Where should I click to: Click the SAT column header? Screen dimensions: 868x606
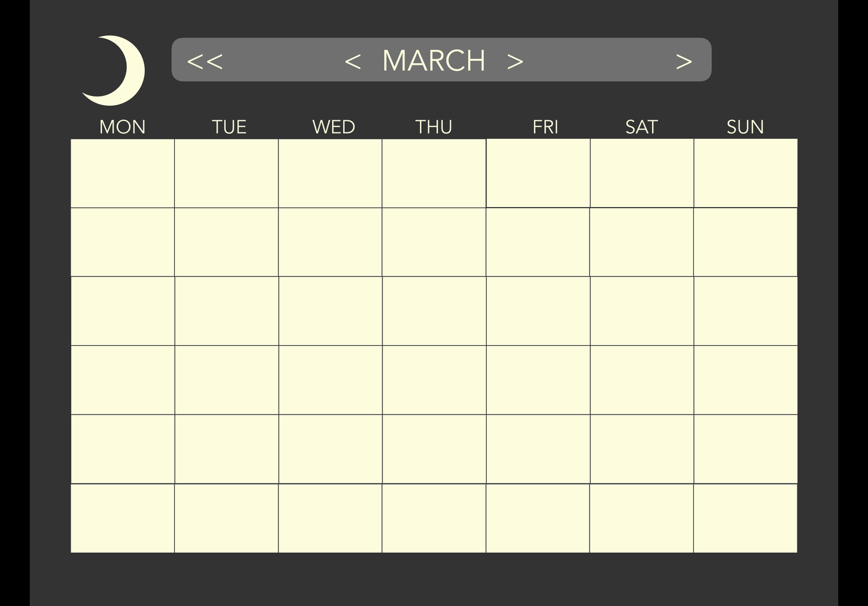[641, 127]
